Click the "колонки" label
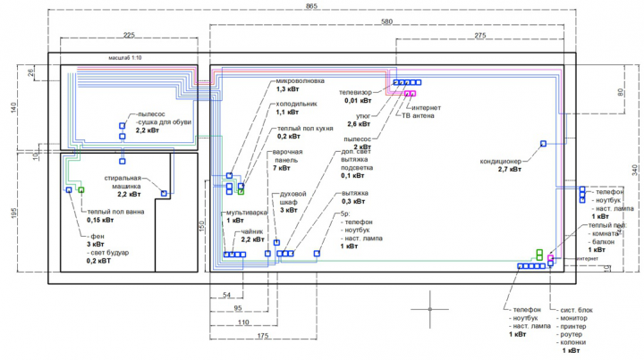Viewport: 644px width, 360px height. (573, 342)
